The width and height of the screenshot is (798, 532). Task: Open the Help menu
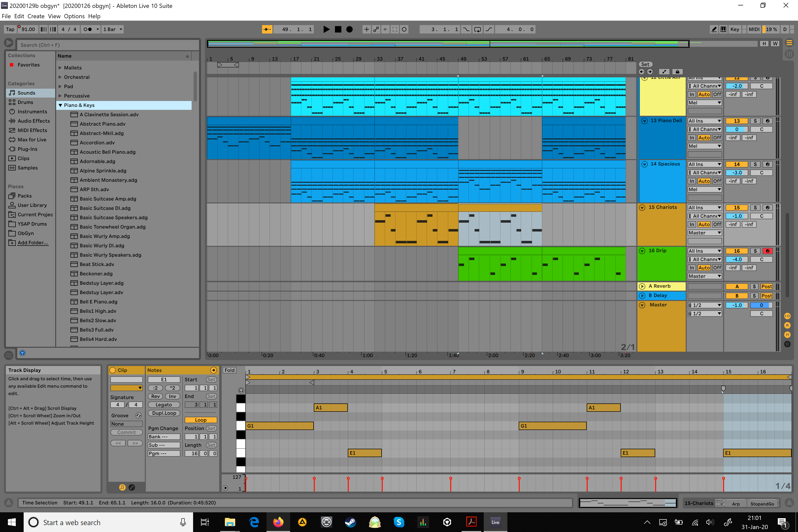click(x=94, y=16)
